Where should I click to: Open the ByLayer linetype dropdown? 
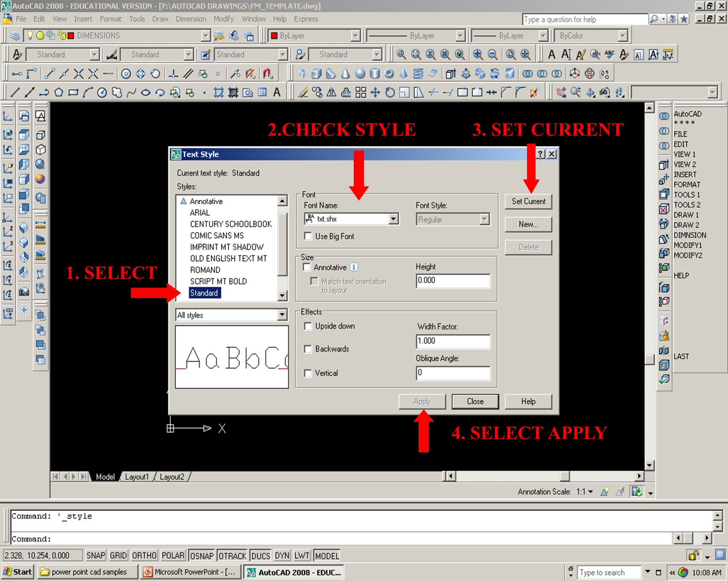(x=460, y=35)
